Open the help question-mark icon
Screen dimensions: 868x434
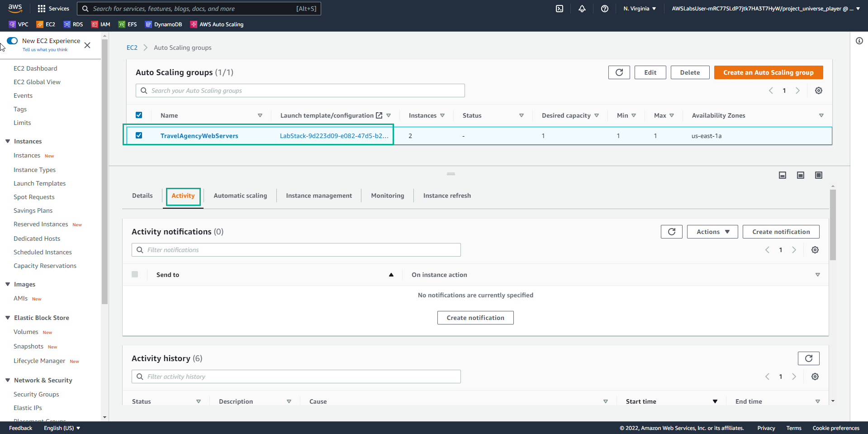[x=605, y=9]
